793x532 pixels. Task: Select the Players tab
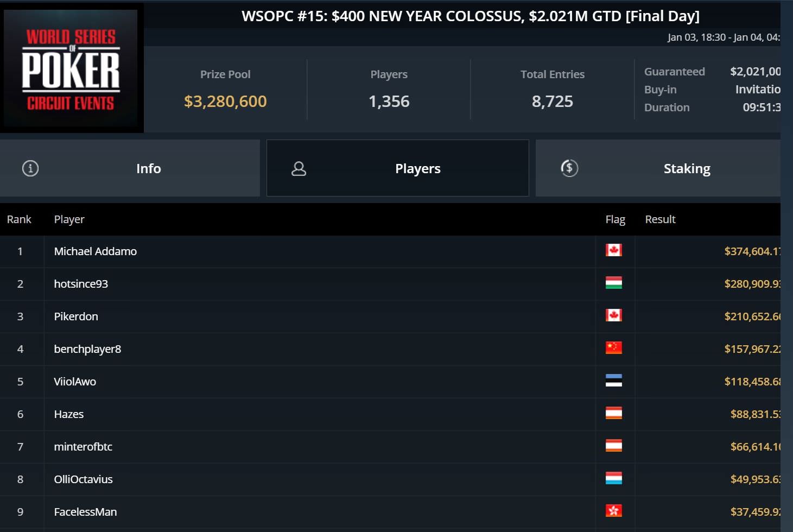click(x=417, y=169)
